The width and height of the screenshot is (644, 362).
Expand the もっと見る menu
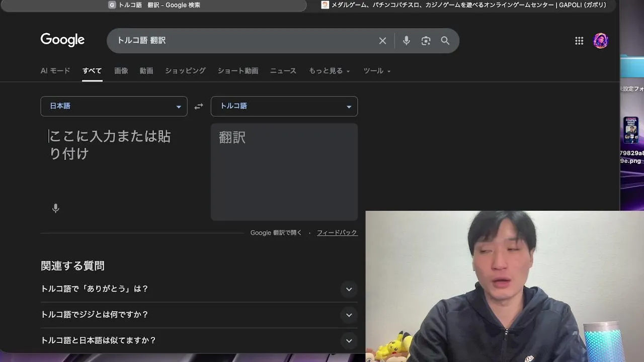click(x=329, y=71)
